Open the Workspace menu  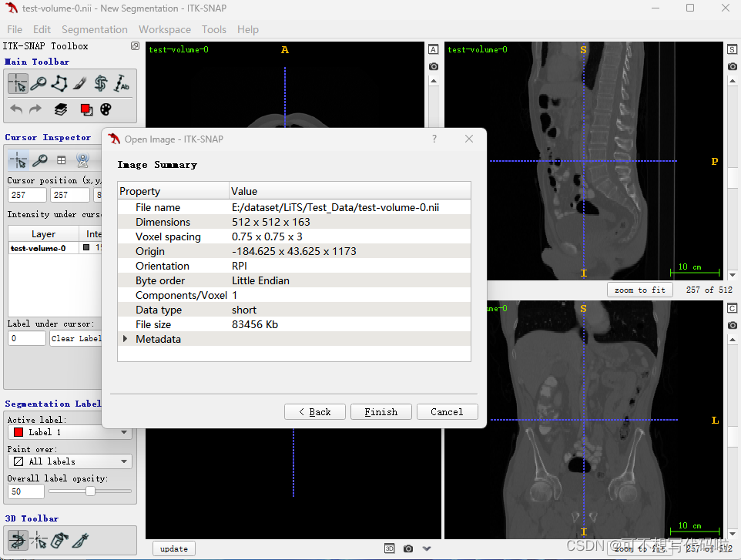(165, 29)
